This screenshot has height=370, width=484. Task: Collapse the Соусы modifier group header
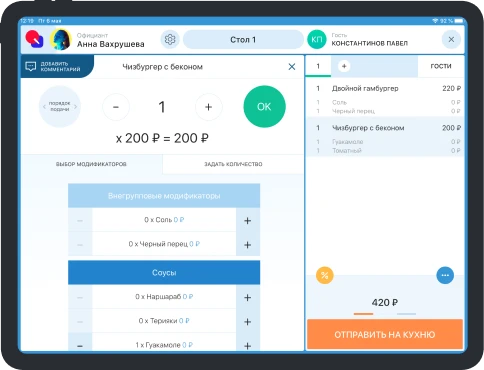pyautogui.click(x=164, y=272)
